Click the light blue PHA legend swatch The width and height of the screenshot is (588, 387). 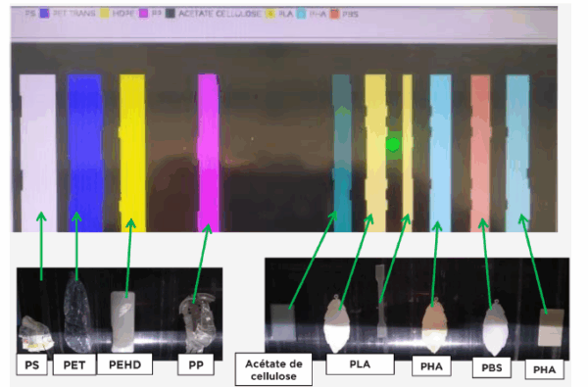[301, 14]
